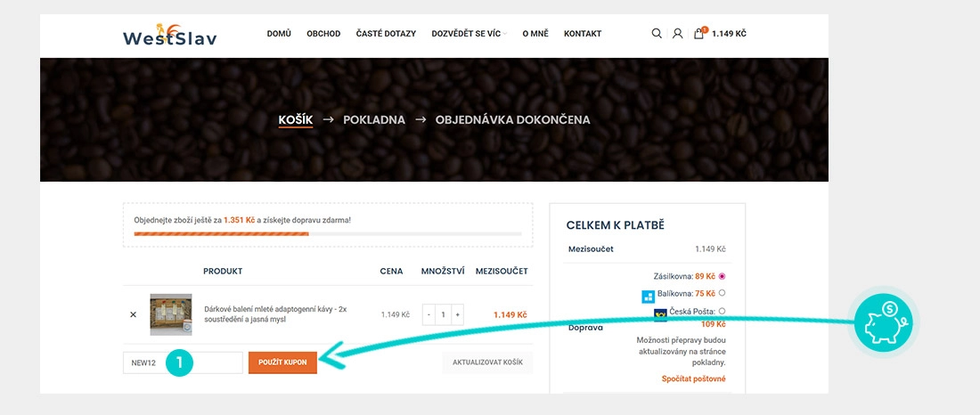980x415 pixels.
Task: Decrease quantity with minus button
Action: [429, 315]
